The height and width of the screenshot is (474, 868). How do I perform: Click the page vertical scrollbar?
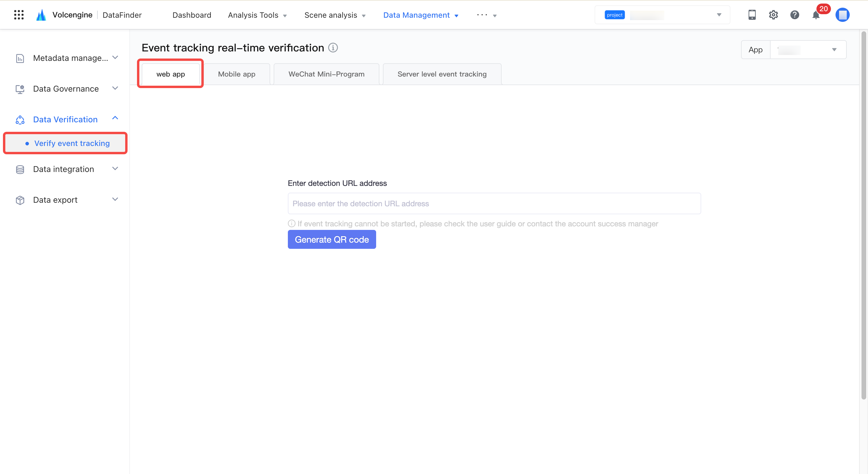[864, 215]
